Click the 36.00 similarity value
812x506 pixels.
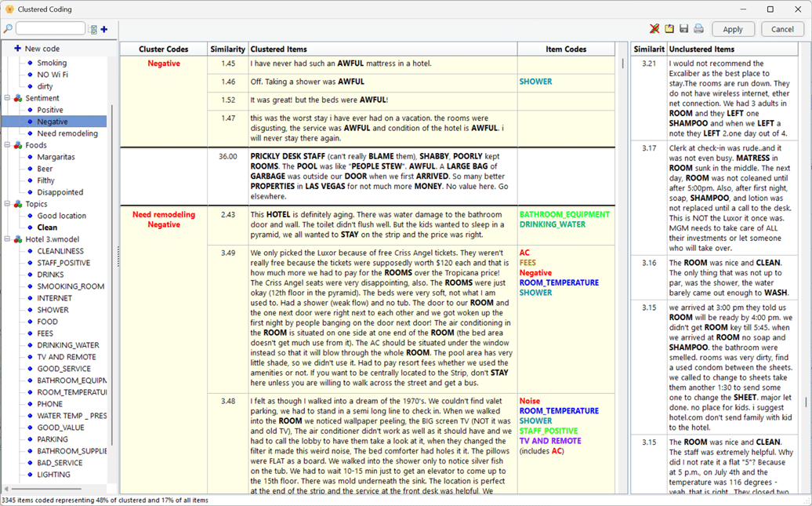coord(228,157)
